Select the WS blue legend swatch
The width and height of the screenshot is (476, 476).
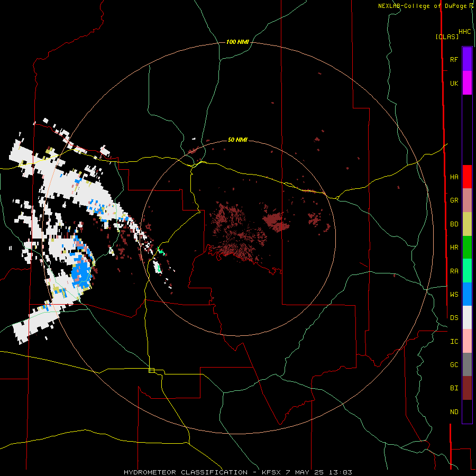(467, 294)
